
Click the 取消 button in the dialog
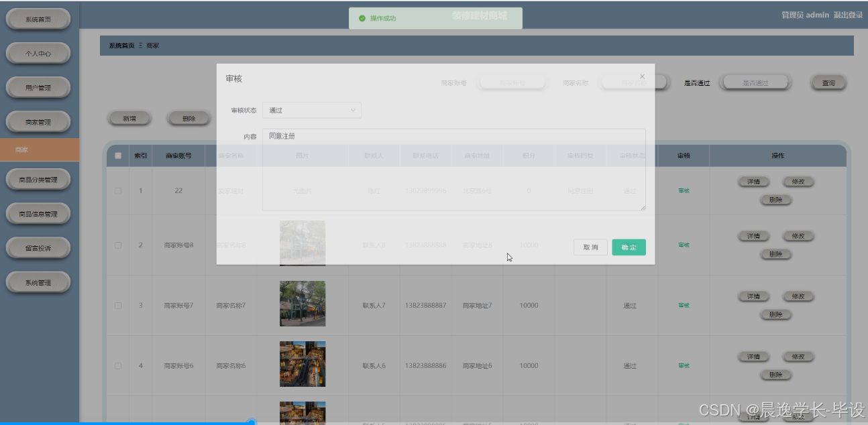(590, 247)
